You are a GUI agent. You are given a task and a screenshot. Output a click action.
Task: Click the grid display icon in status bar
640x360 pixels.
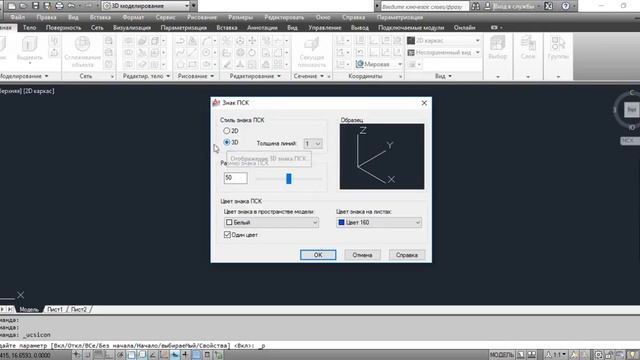pos(98,355)
